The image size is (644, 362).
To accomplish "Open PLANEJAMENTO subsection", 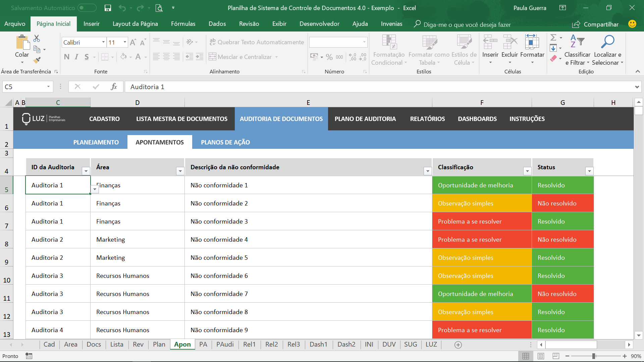I will coord(96,142).
